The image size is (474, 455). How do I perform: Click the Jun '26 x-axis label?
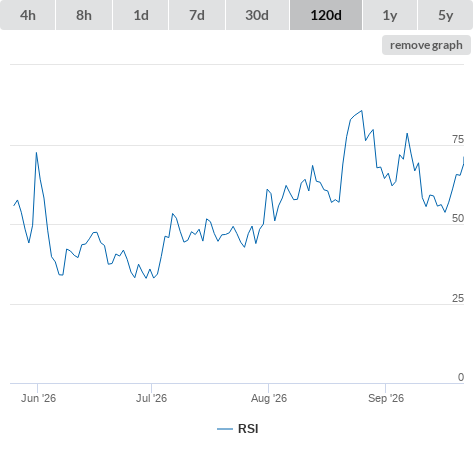[38, 398]
